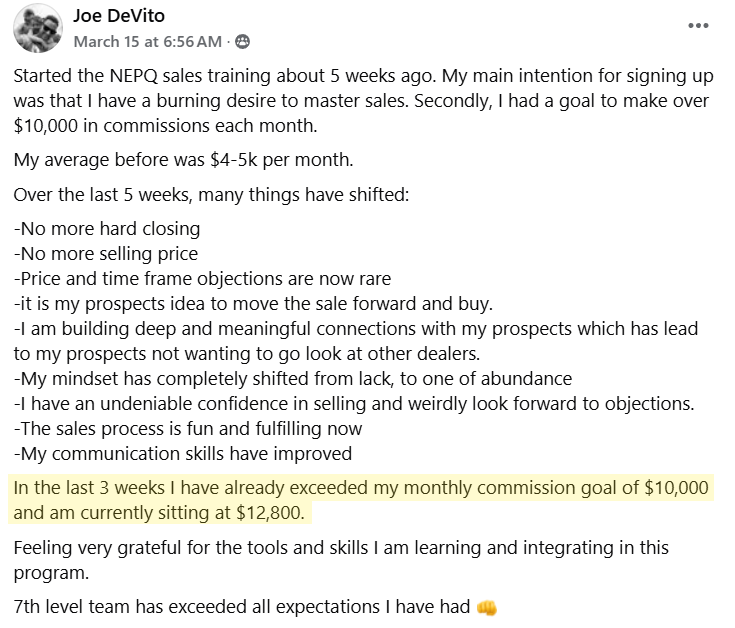This screenshot has height=628, width=735.
Task: Click the "March 15 at 6:56 AM" timestamp
Action: point(148,42)
